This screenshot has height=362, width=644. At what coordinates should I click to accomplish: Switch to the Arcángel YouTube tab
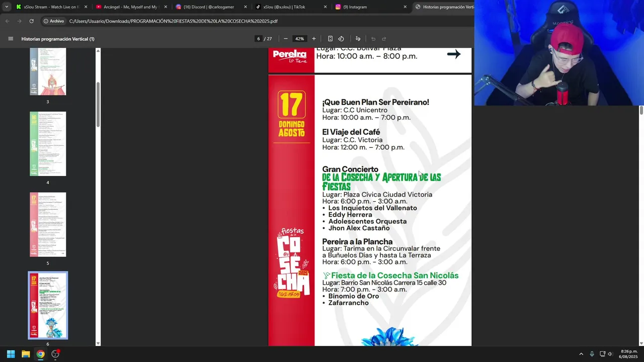coord(131,7)
